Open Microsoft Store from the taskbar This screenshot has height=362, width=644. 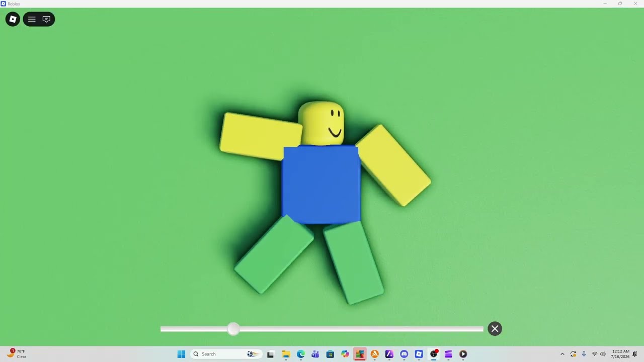tap(330, 354)
